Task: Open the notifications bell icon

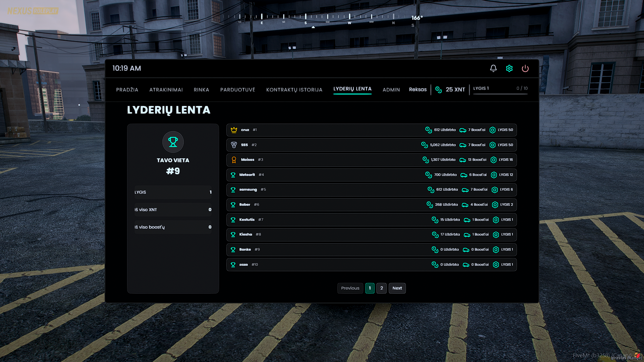Action: pos(493,68)
